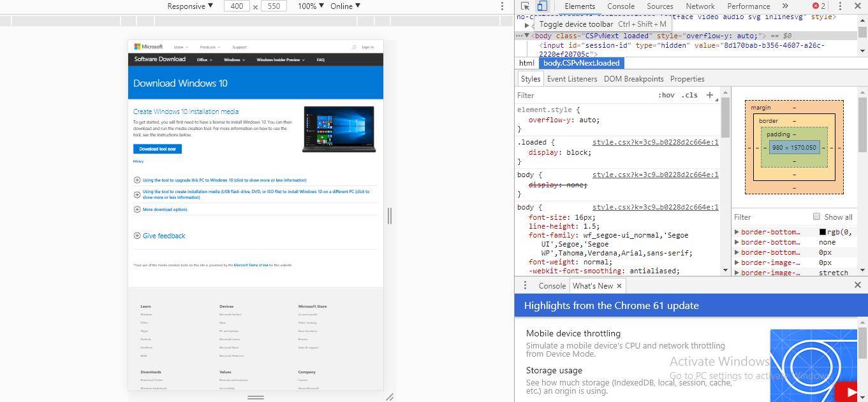Activate the inspect element picker icon
This screenshot has height=402, width=868.
tap(526, 6)
